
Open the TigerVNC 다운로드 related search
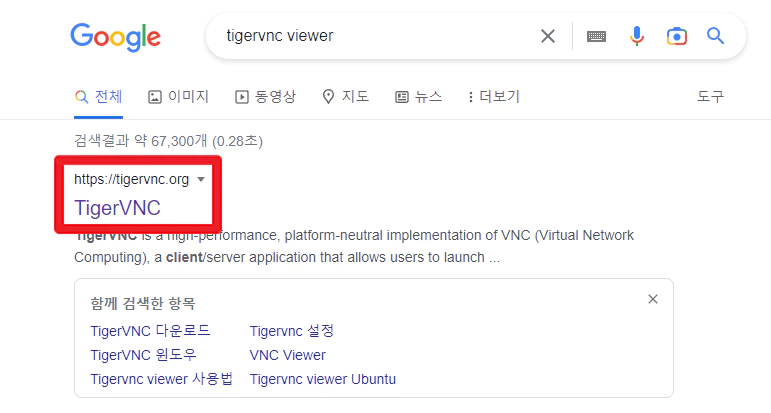coord(150,331)
